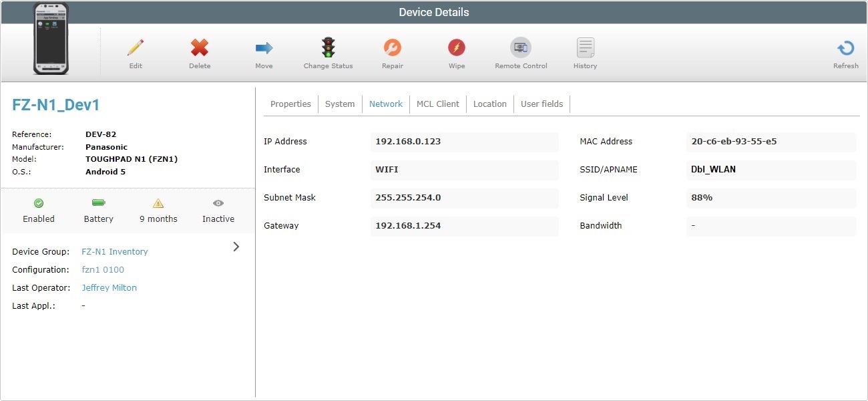Click the Wipe lightning icon
Screen dimensions: 868x401
pos(457,48)
